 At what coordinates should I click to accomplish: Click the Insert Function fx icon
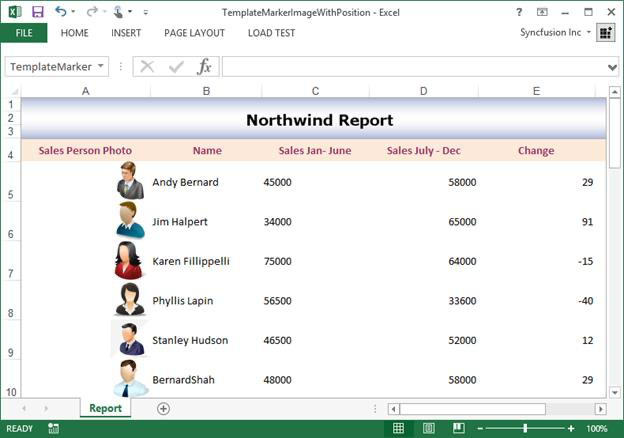pyautogui.click(x=204, y=67)
